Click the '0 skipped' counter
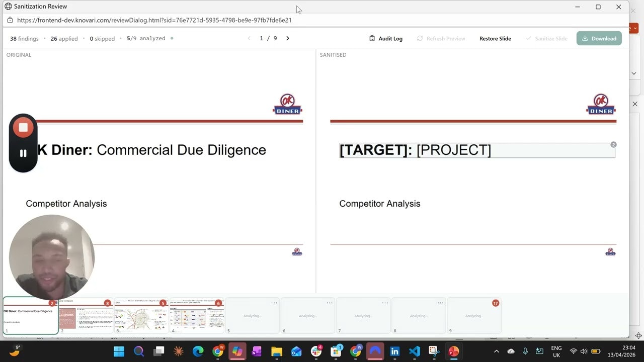 click(102, 39)
